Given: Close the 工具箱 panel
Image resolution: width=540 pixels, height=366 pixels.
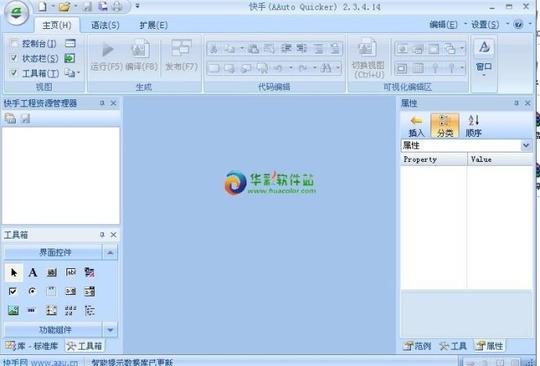Looking at the screenshot, I should [113, 234].
